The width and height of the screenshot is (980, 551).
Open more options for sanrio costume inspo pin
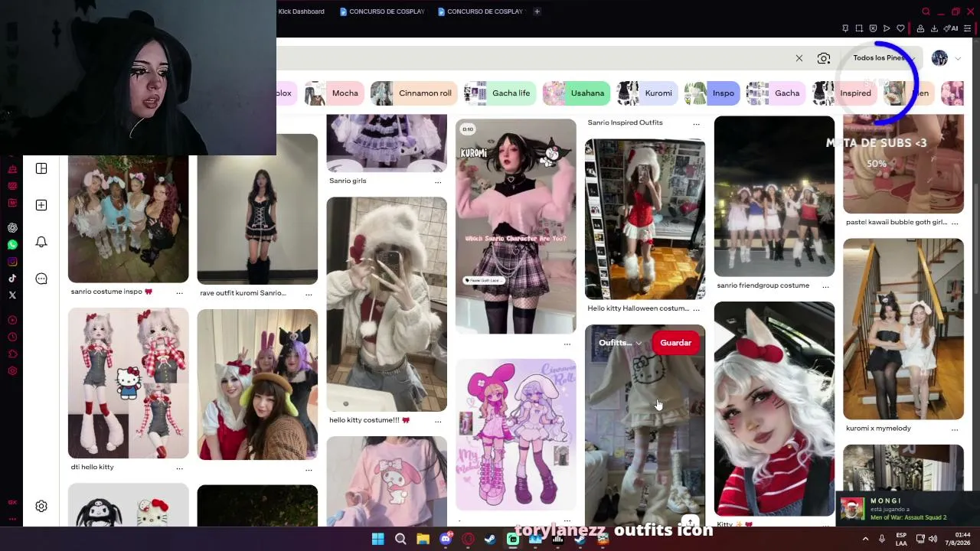[x=179, y=292]
